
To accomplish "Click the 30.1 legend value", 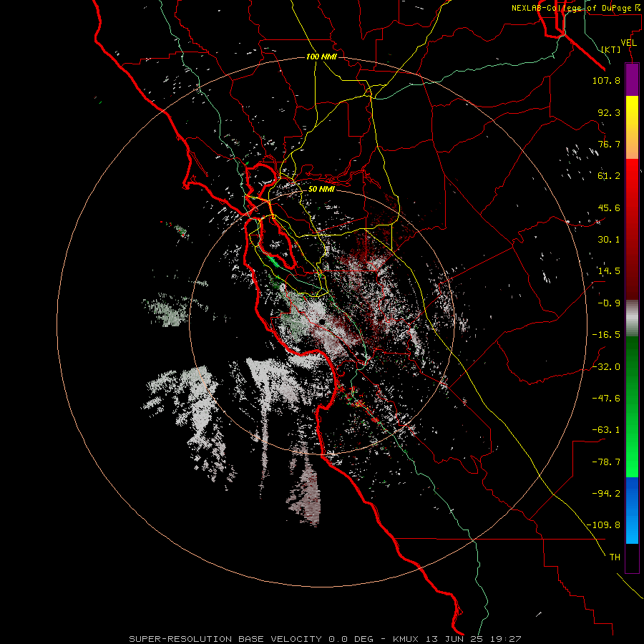I will tap(609, 240).
